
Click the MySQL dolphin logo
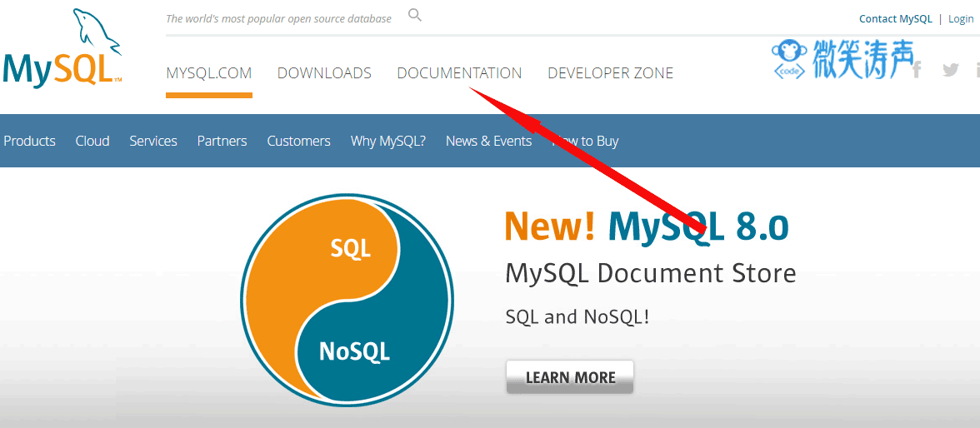(62, 47)
